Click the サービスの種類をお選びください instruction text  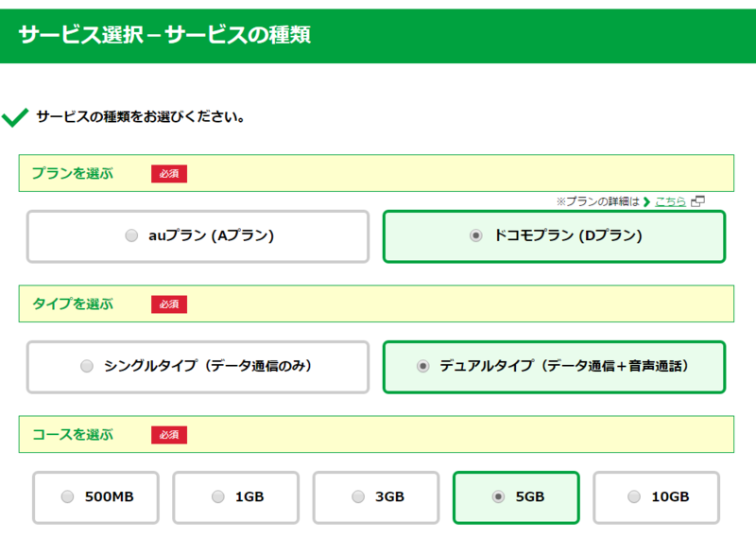point(141,116)
